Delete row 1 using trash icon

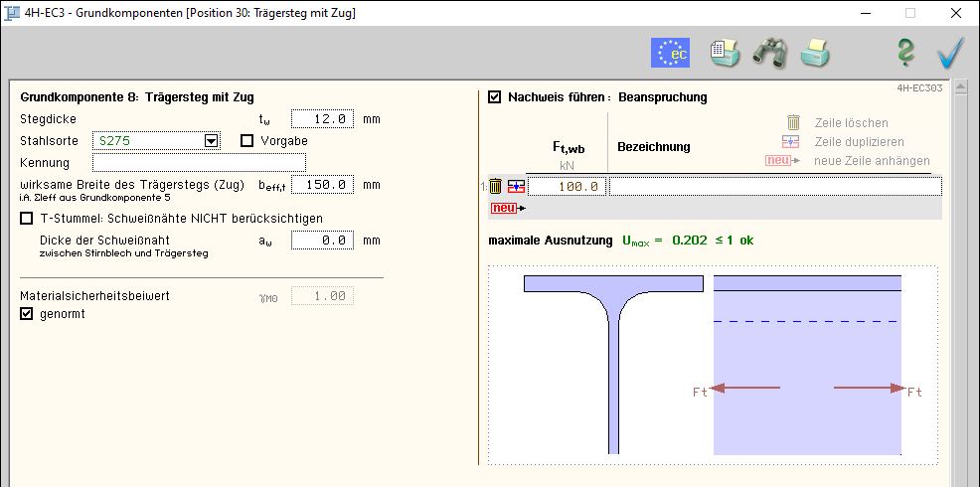[x=496, y=186]
